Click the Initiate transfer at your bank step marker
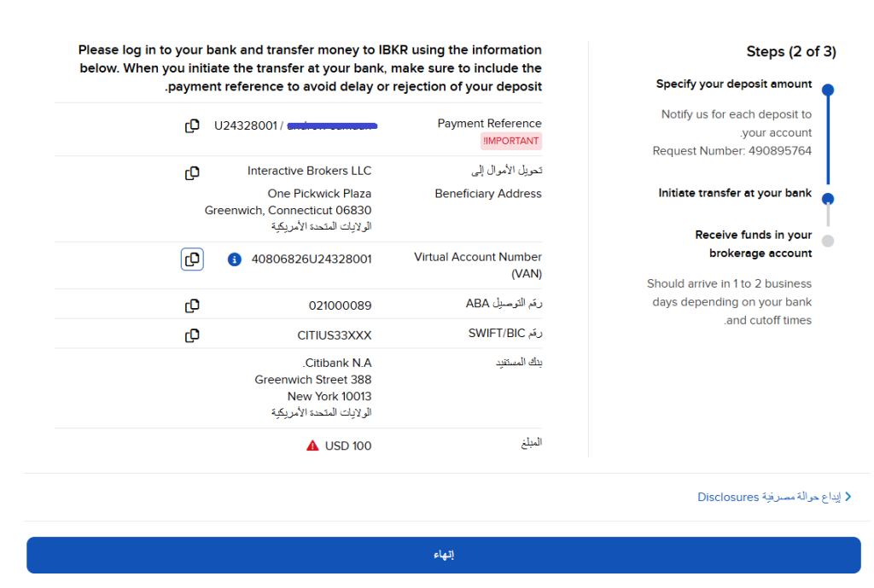874x588 pixels. pyautogui.click(x=828, y=198)
